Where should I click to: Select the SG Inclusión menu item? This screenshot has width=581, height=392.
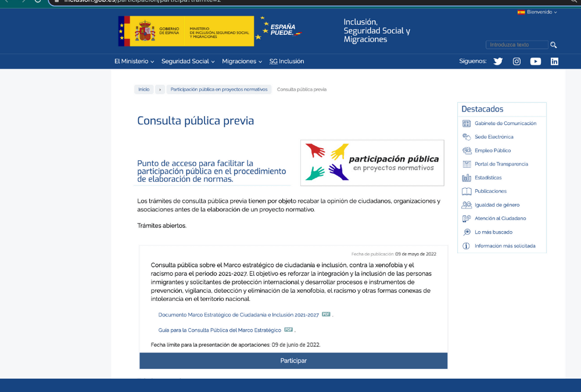(x=286, y=62)
